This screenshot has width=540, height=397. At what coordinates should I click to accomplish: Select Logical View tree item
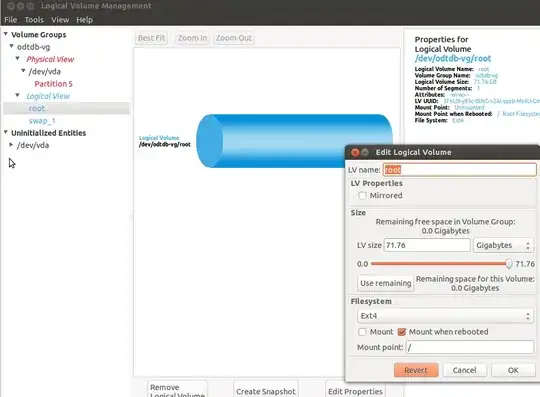pos(48,96)
